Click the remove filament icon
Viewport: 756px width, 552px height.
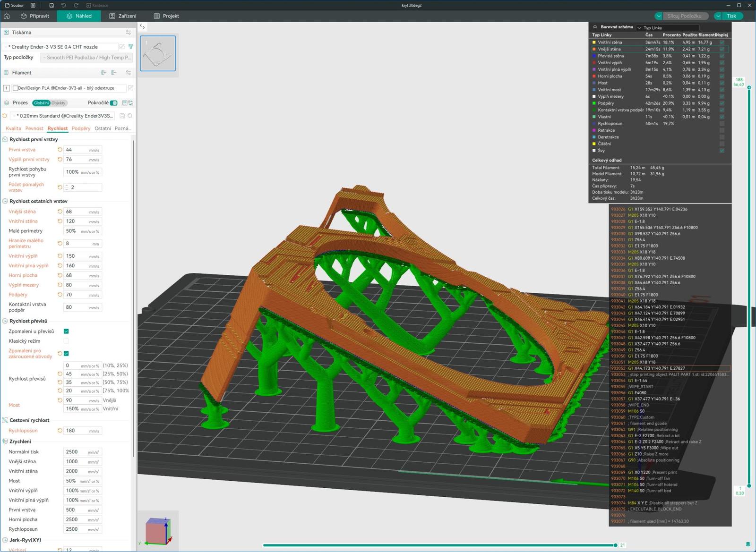click(114, 73)
